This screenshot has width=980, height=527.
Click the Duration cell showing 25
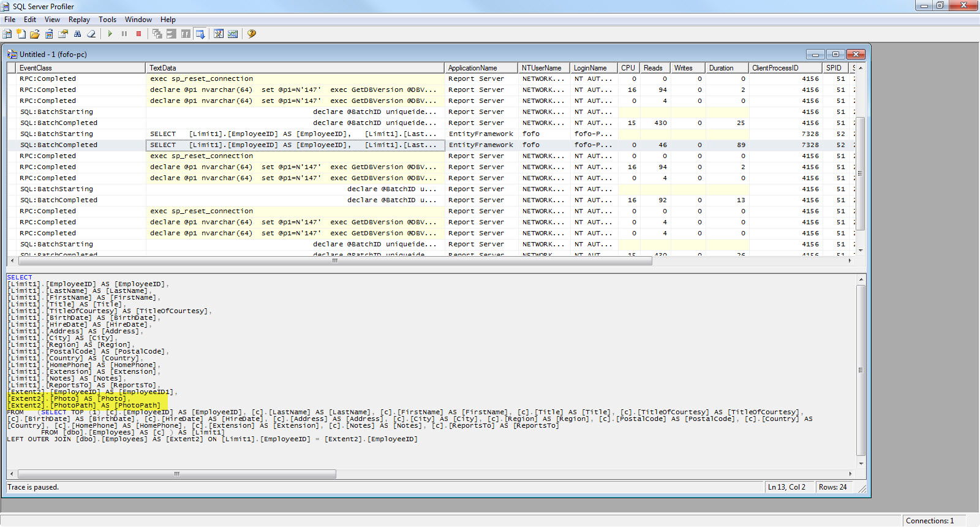click(728, 123)
